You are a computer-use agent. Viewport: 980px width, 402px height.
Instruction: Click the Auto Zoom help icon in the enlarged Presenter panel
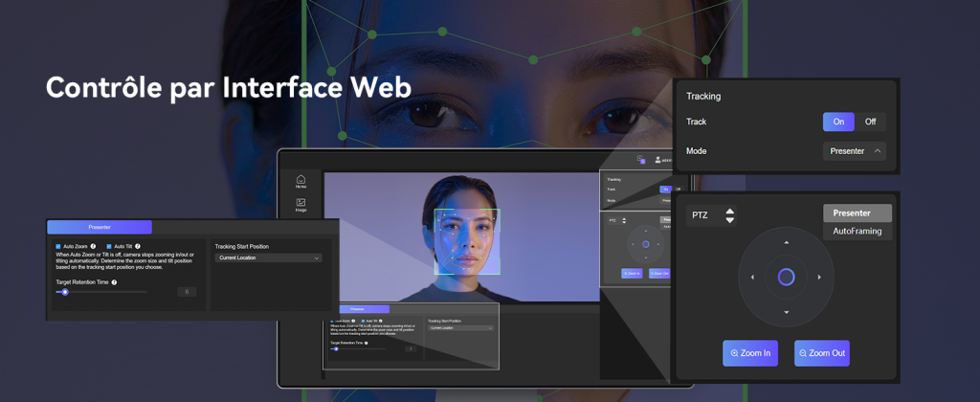tap(93, 246)
